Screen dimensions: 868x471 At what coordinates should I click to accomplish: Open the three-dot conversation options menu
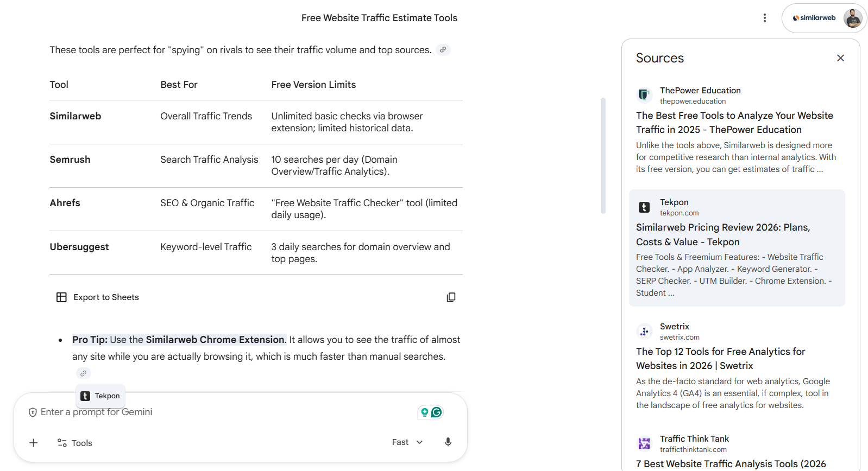pyautogui.click(x=764, y=18)
